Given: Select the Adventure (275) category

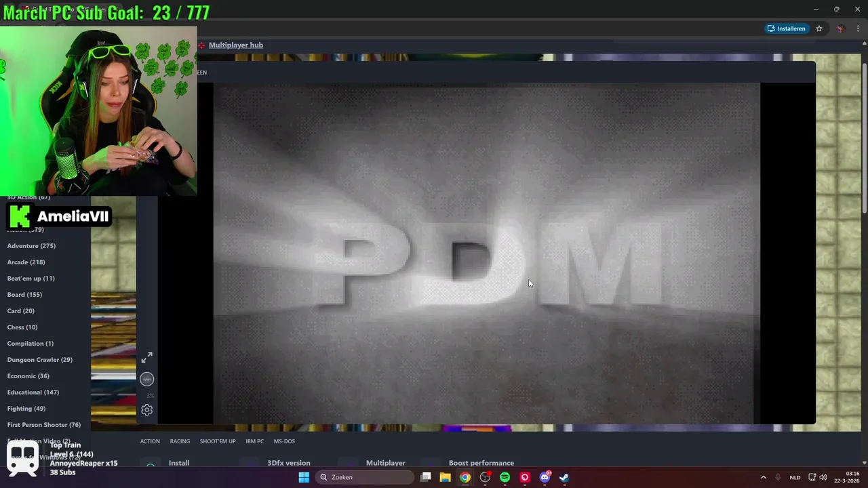Looking at the screenshot, I should point(31,246).
